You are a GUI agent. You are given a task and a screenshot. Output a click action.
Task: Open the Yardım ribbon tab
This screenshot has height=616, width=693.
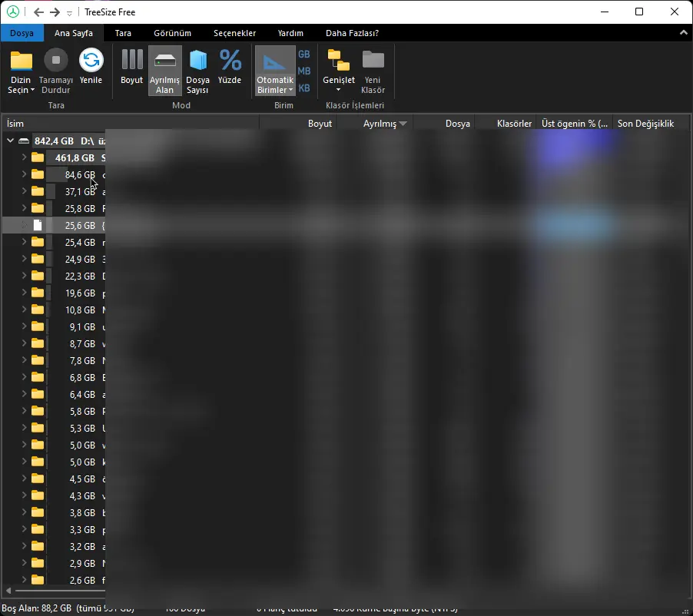[x=290, y=33]
